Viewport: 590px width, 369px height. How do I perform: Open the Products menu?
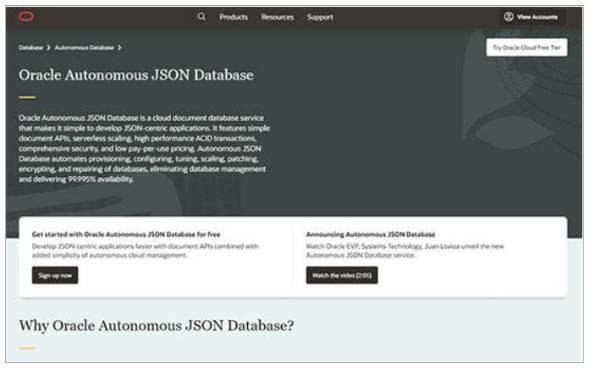coord(234,17)
